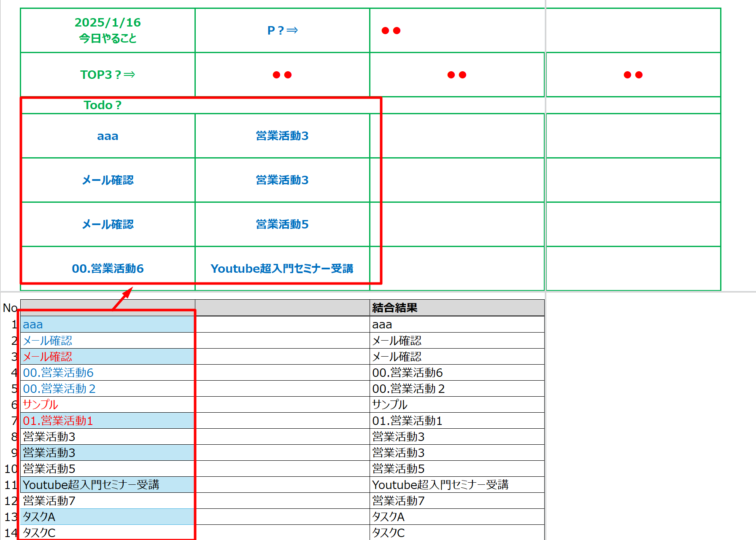Viewport: 756px width, 540px height.
Task: Click the Todo? header cell
Action: (x=103, y=105)
